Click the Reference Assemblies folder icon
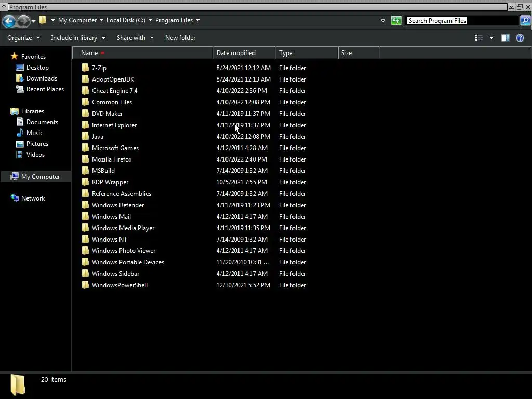532x399 pixels. 86,193
